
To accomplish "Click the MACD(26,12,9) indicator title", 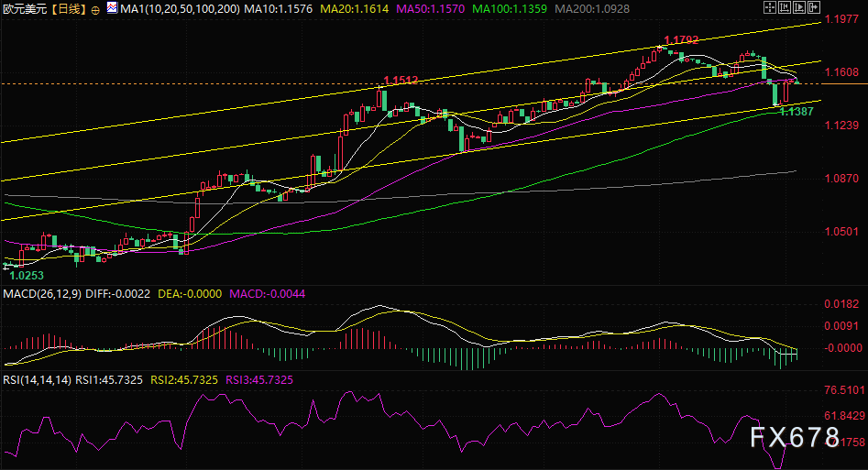I will [x=43, y=293].
